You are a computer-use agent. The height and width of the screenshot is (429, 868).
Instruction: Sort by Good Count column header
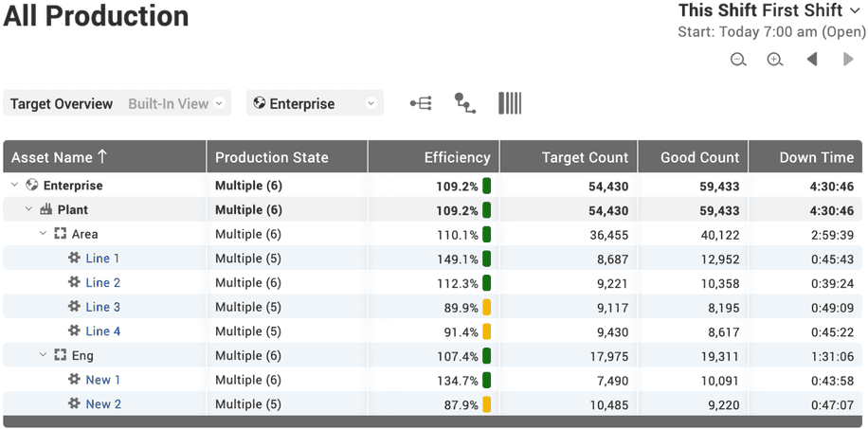(x=693, y=157)
